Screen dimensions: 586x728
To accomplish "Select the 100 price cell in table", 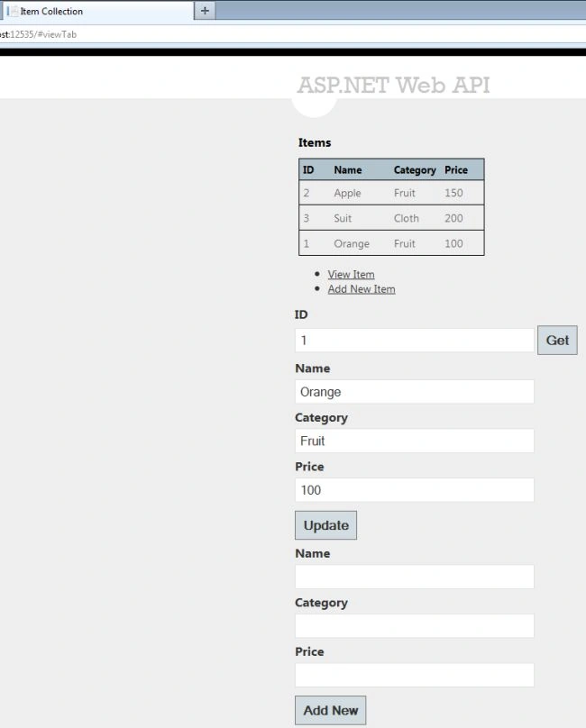I will point(453,243).
